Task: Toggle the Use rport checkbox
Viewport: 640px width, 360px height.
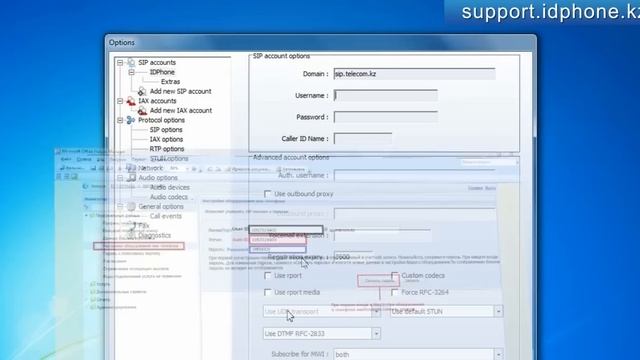Action: coord(267,276)
